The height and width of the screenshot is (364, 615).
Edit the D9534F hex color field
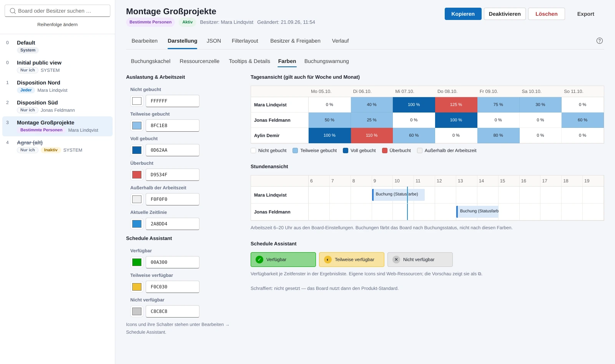173,175
